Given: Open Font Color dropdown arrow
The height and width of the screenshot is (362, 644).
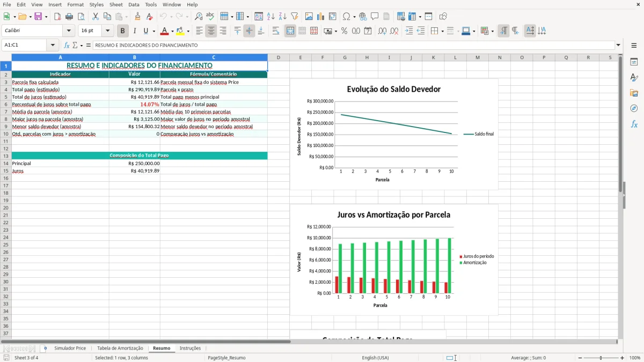Looking at the screenshot, I should point(172,31).
